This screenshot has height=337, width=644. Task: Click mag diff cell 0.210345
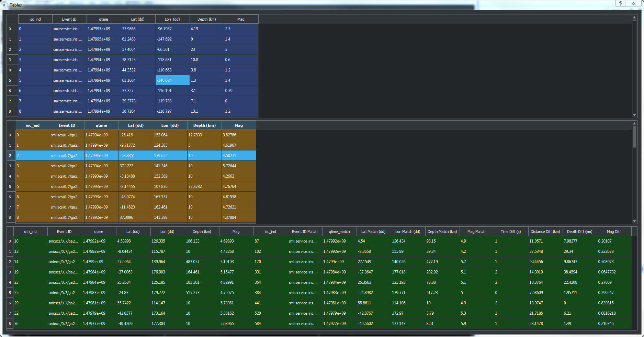click(x=614, y=324)
